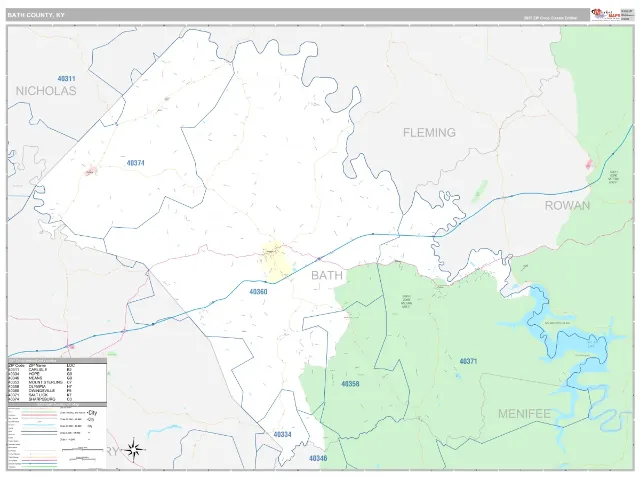Click ZIP code label 40371

[468, 361]
